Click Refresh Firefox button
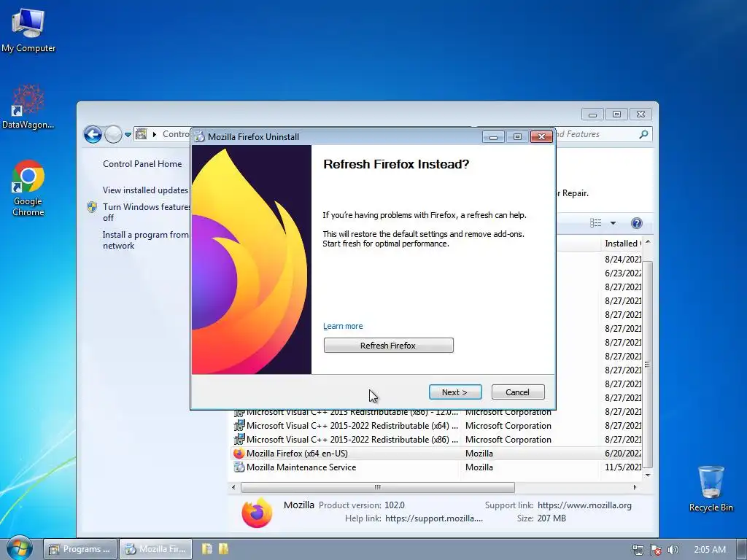The width and height of the screenshot is (747, 560). tap(388, 345)
